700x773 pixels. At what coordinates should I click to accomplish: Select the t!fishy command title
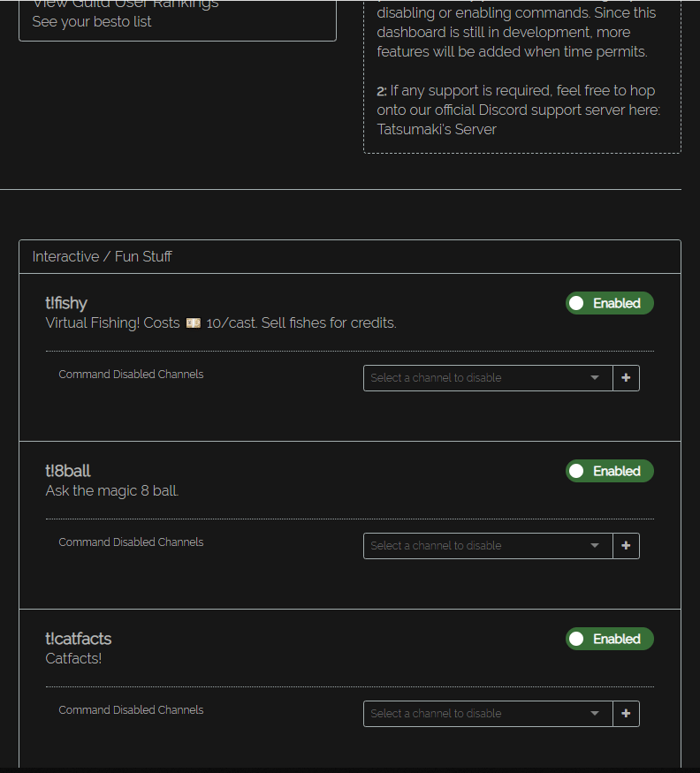click(66, 304)
